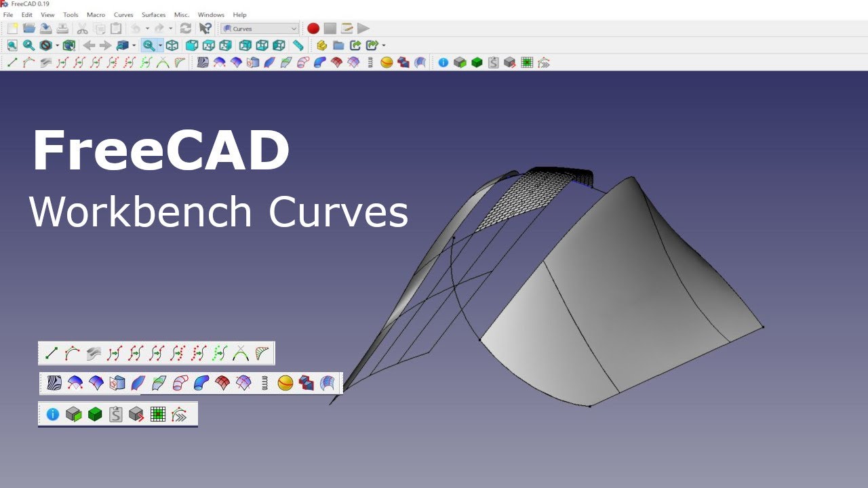Screen dimensions: 868x488
Task: Paste from the clipboard icon
Action: coord(116,28)
